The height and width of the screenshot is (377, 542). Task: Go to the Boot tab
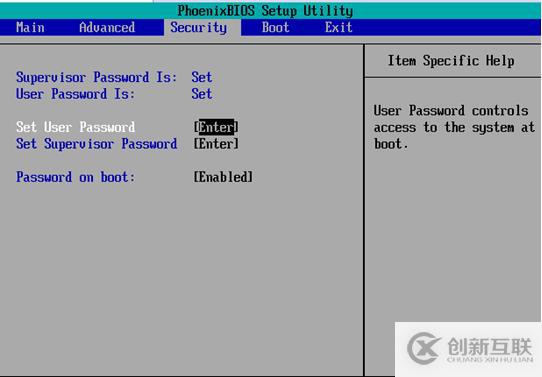pos(275,27)
